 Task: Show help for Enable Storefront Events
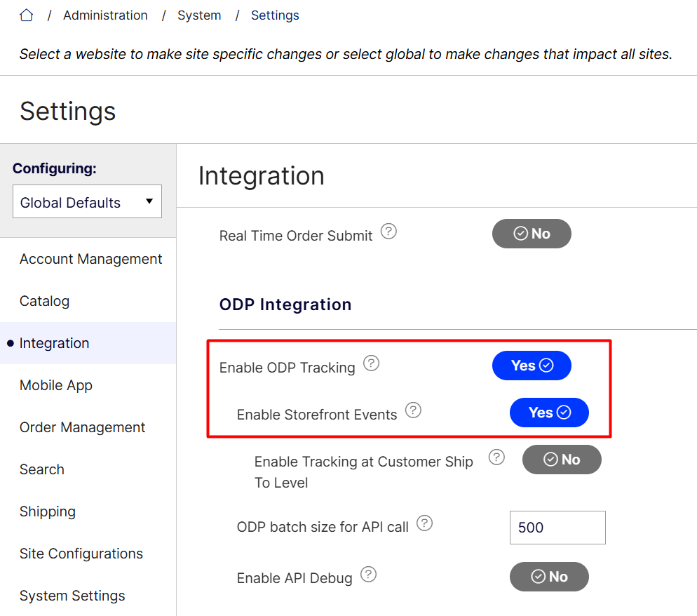pos(413,410)
